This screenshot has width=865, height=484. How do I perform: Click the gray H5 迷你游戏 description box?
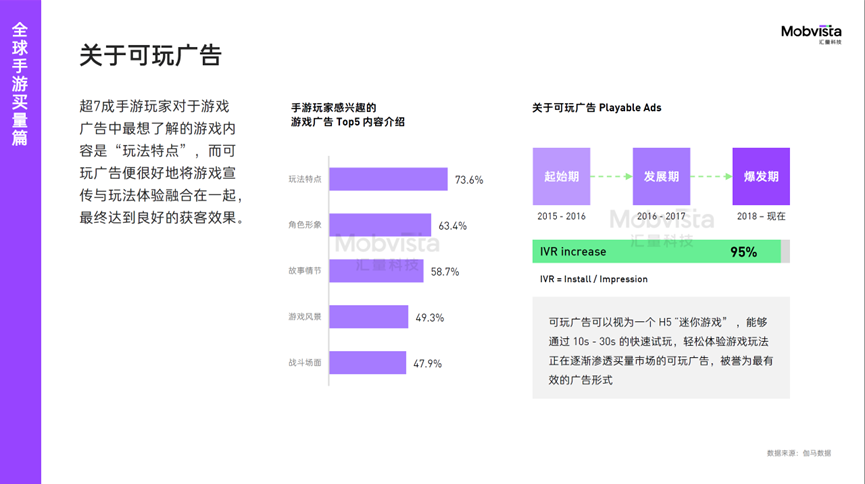661,348
